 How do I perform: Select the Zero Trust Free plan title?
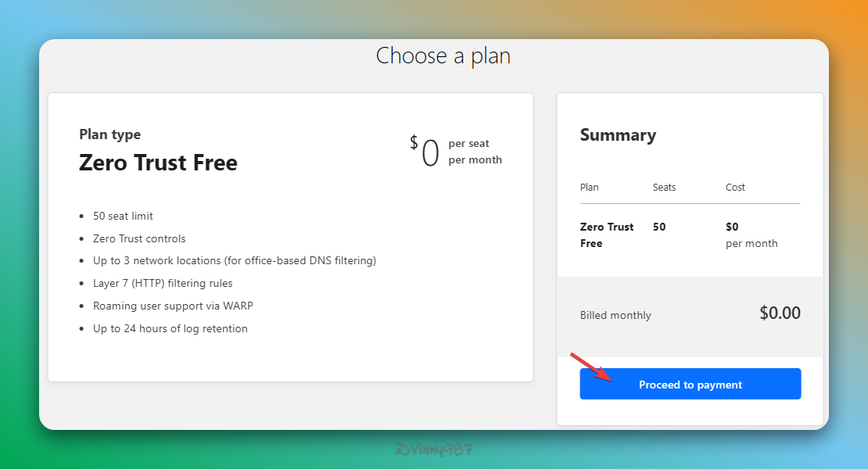point(158,163)
